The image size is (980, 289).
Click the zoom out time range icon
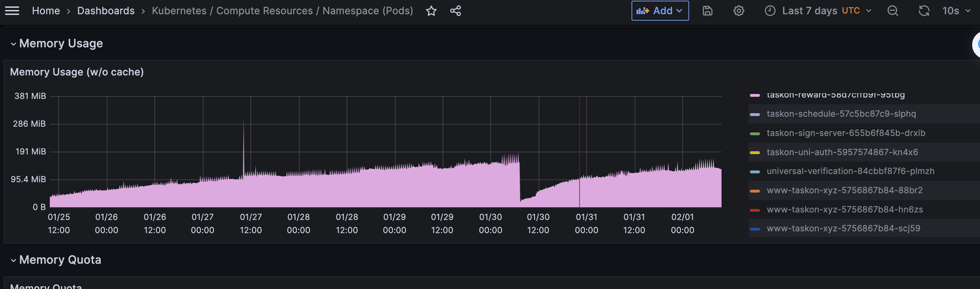[x=893, y=11]
